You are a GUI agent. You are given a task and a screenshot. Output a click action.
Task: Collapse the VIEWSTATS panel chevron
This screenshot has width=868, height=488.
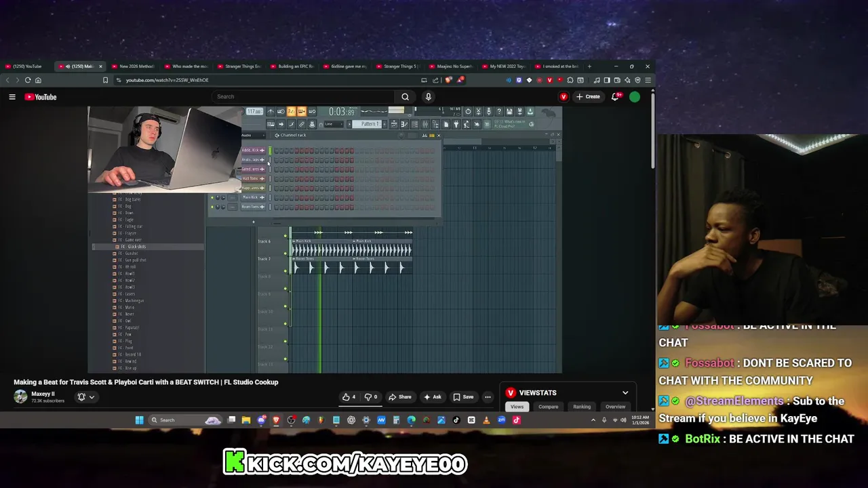point(625,392)
